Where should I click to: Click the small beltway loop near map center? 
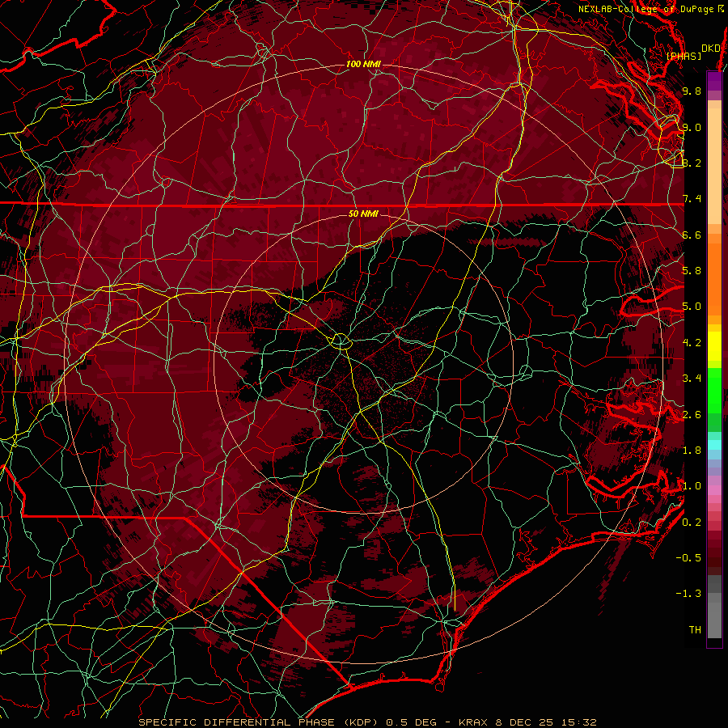point(341,341)
